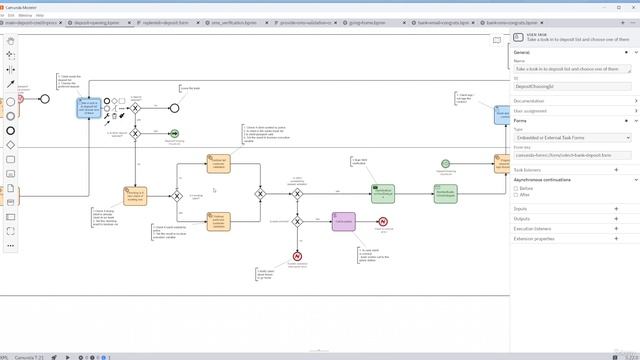Click connect arrow icon in the context pad
640x360 pixels.
pyautogui.click(x=107, y=123)
